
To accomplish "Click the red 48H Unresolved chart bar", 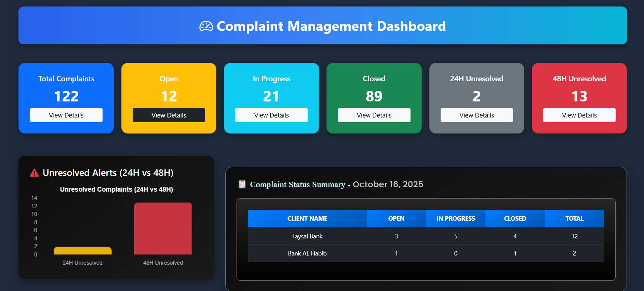I will click(x=163, y=228).
